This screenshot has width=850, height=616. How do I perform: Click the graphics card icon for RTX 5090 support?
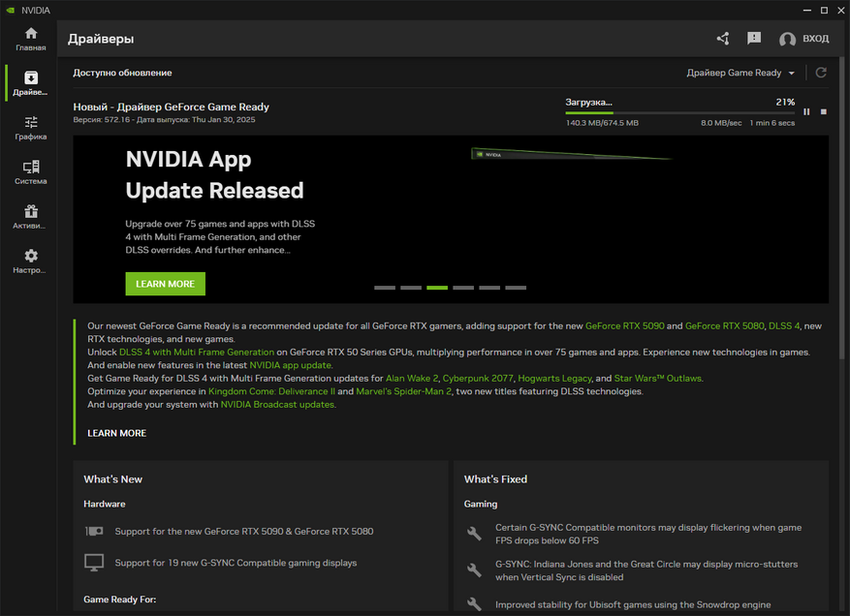[x=94, y=531]
